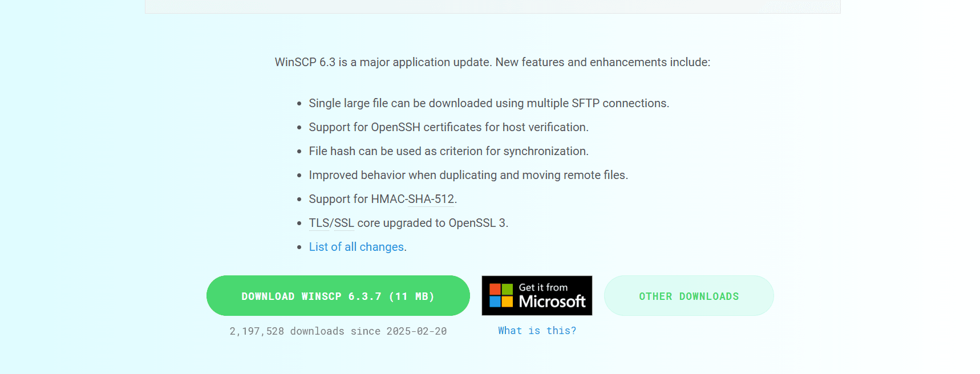Click the HMAC abbreviation in the list
Image resolution: width=980 pixels, height=374 pixels.
(x=388, y=199)
